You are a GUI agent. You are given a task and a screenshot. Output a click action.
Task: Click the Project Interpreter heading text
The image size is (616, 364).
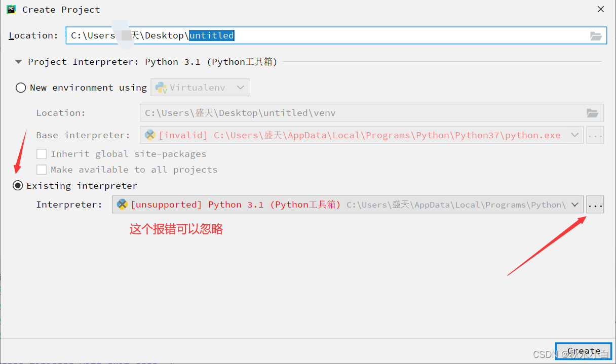click(153, 62)
